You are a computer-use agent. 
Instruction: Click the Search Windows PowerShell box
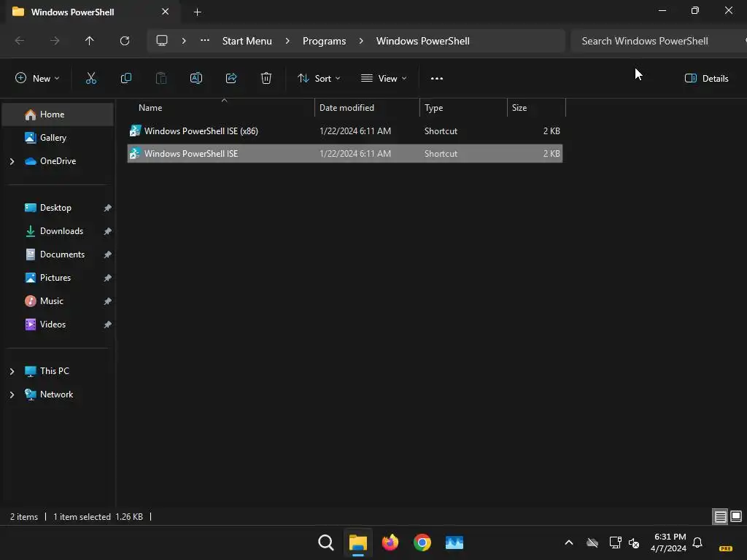click(659, 41)
